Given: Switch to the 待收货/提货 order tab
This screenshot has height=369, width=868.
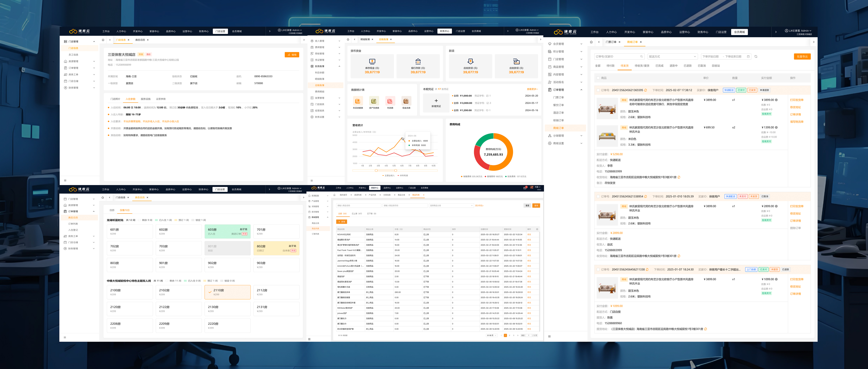Looking at the screenshot, I should (642, 66).
